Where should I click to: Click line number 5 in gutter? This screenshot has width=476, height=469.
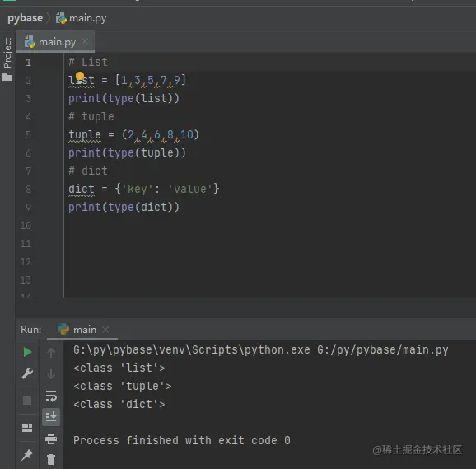[x=28, y=135]
